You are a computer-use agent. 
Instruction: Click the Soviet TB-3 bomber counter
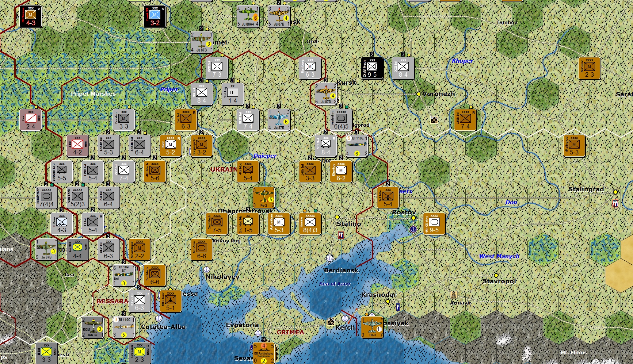coord(372,327)
